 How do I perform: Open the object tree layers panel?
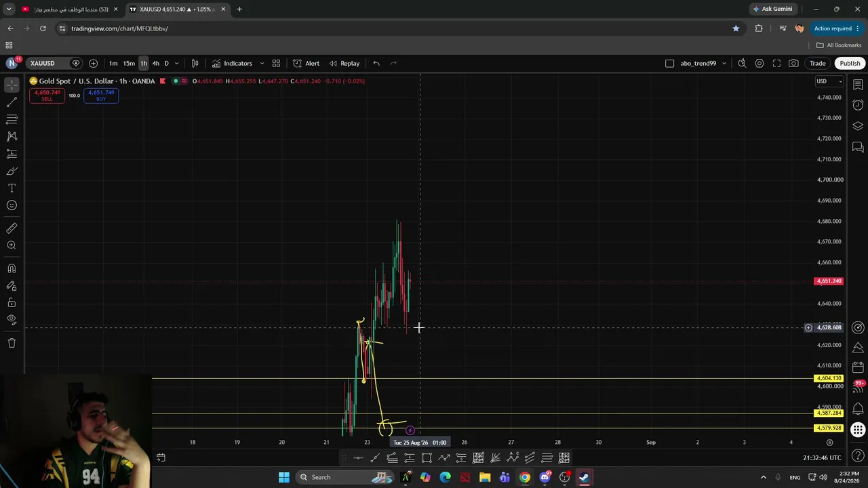tap(858, 126)
